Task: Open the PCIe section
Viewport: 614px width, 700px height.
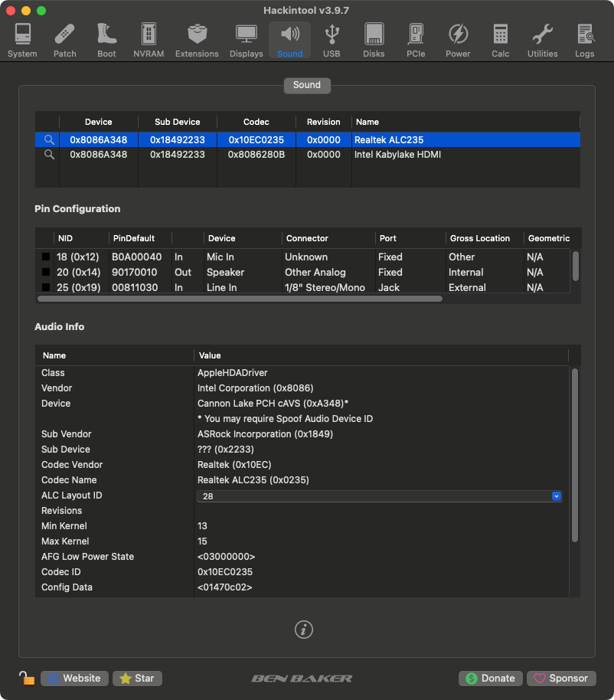Action: tap(416, 41)
